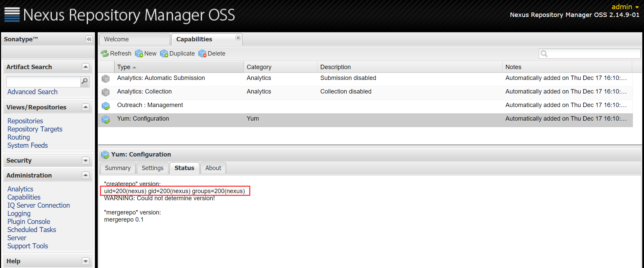Select the Analytics: Collection row
This screenshot has width=644, height=268.
pos(365,93)
